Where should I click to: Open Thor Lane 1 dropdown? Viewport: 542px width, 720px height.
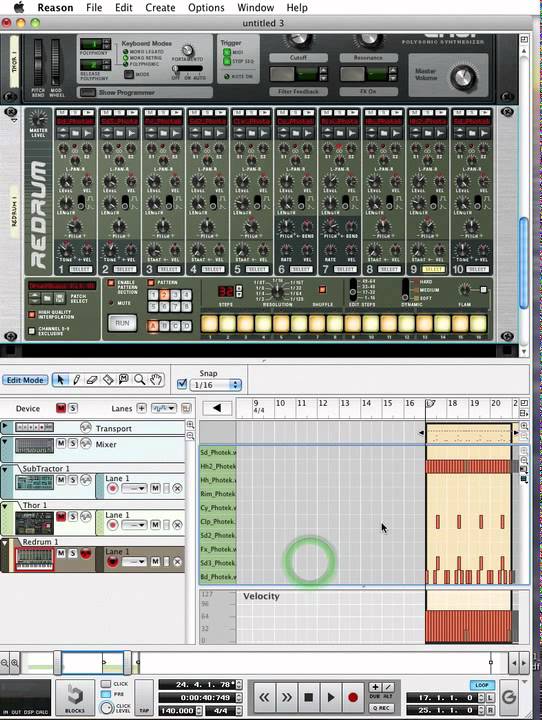click(x=134, y=525)
